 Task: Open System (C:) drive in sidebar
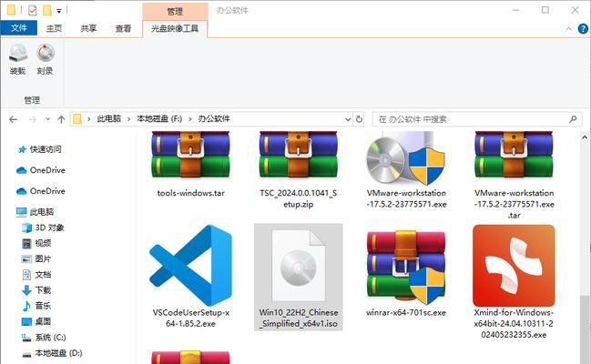click(44, 338)
